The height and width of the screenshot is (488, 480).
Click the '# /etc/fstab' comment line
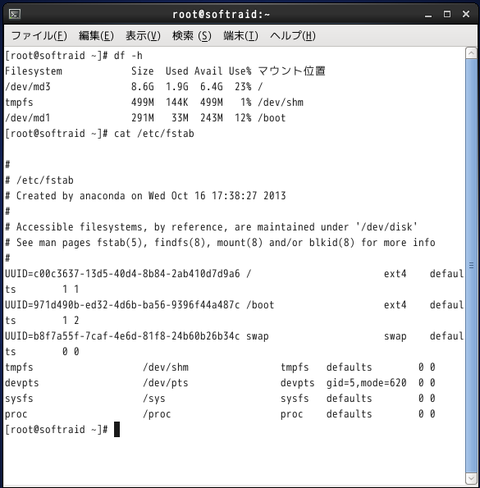(39, 180)
